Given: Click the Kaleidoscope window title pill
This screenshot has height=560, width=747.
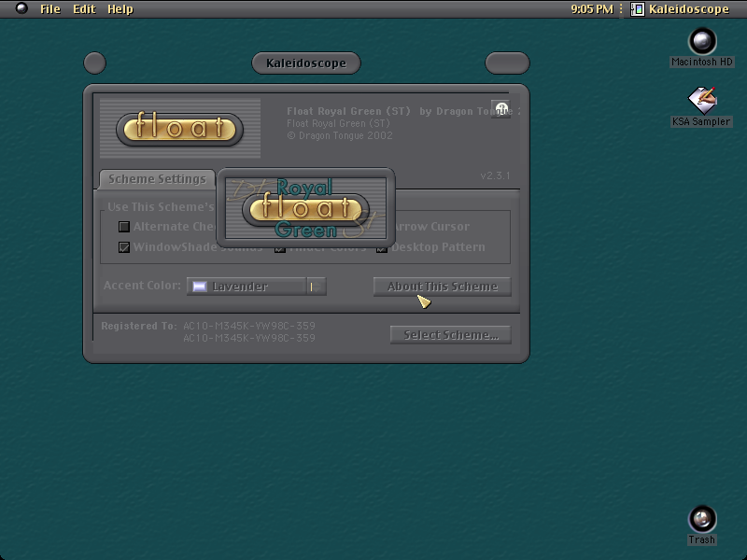Looking at the screenshot, I should click(x=306, y=63).
